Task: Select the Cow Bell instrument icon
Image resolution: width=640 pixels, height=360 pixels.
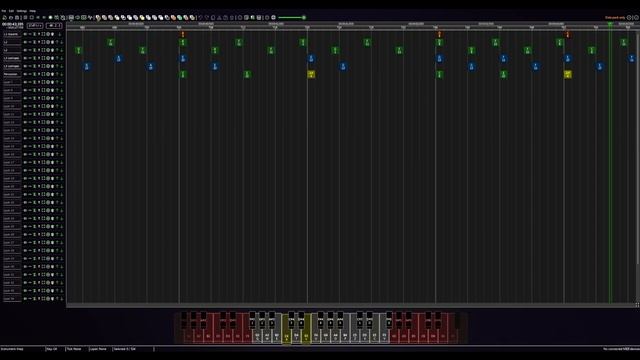Action: [167, 18]
